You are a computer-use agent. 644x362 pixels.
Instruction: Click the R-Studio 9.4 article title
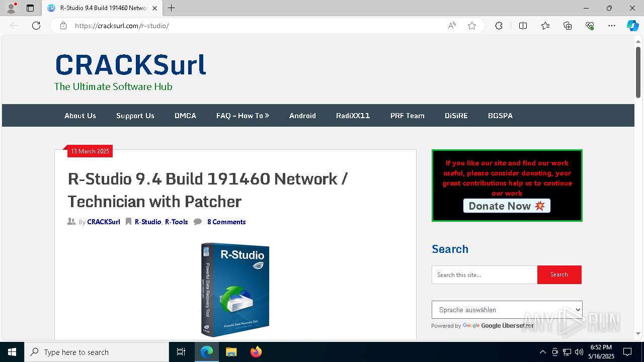(207, 190)
